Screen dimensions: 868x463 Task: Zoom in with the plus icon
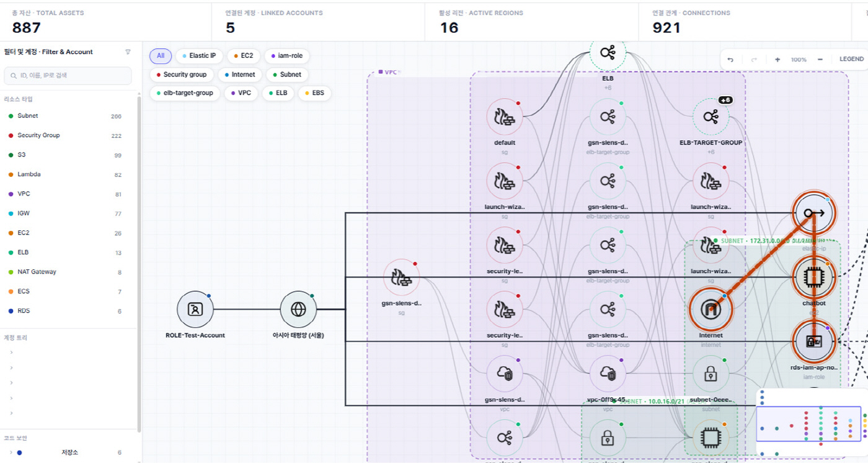pyautogui.click(x=777, y=60)
